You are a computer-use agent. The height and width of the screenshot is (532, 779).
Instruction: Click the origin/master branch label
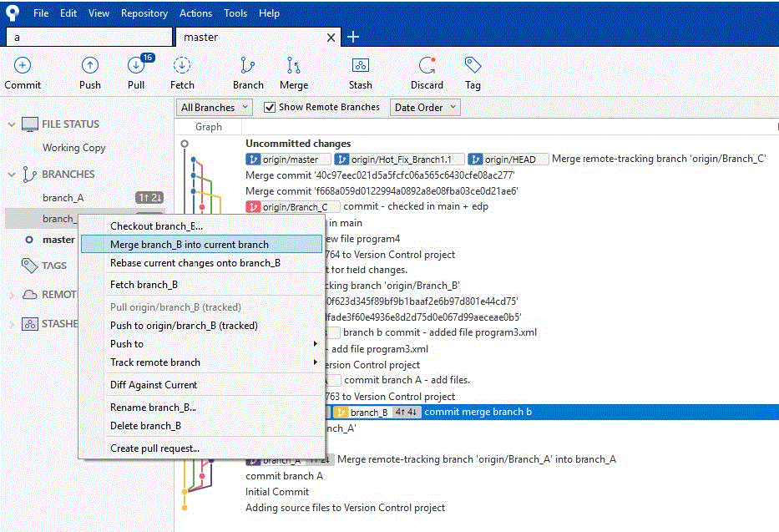(288, 160)
